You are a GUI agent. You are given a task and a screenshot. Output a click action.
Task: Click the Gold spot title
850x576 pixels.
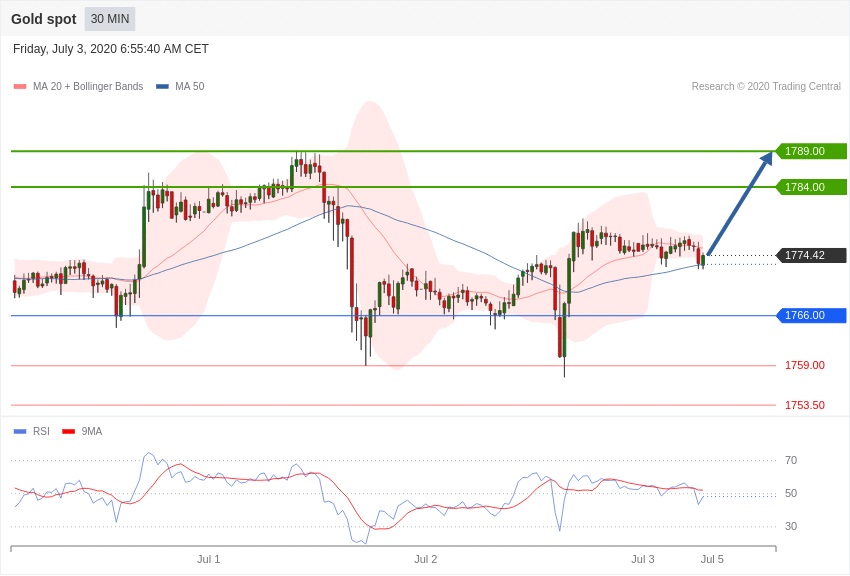point(44,19)
